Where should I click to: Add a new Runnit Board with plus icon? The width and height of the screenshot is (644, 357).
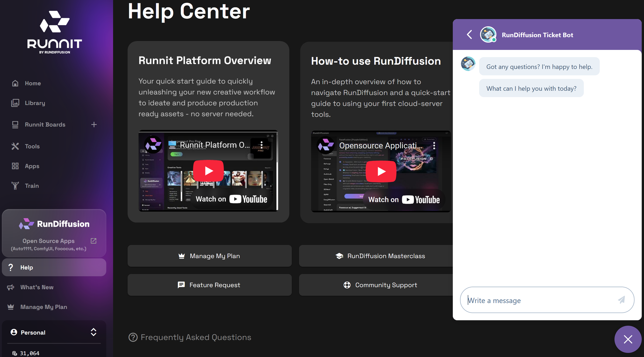94,124
